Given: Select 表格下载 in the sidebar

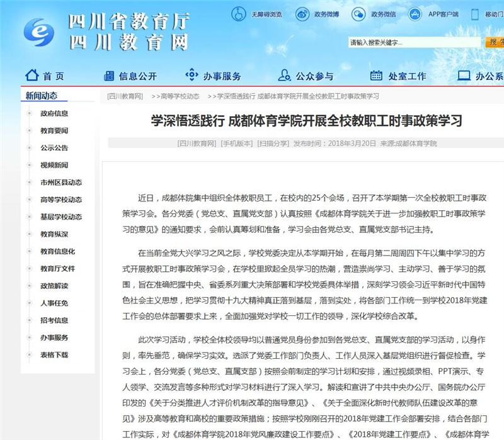Looking at the screenshot, I should pos(54,355).
